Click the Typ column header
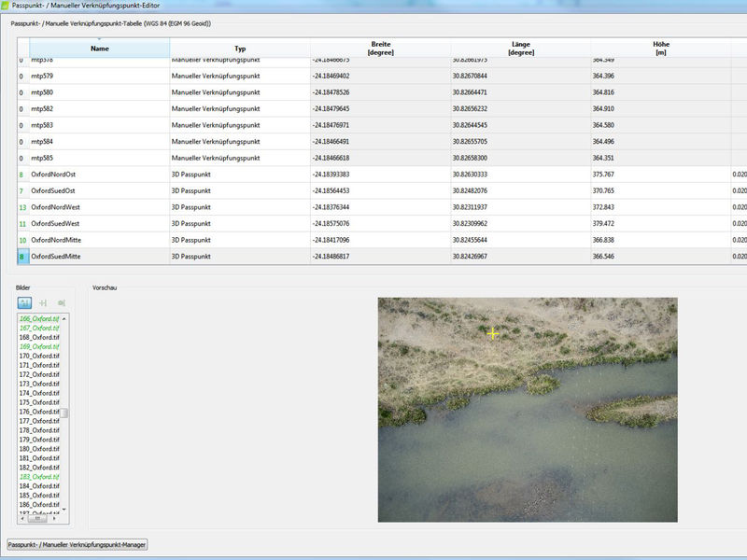Viewport: 747px width, 560px height. (240, 49)
